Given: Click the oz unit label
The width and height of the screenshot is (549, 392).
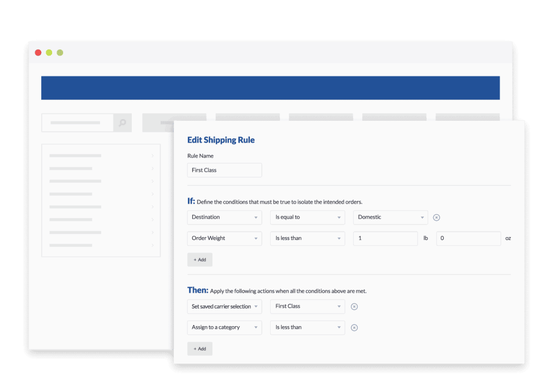Looking at the screenshot, I should pyautogui.click(x=508, y=238).
